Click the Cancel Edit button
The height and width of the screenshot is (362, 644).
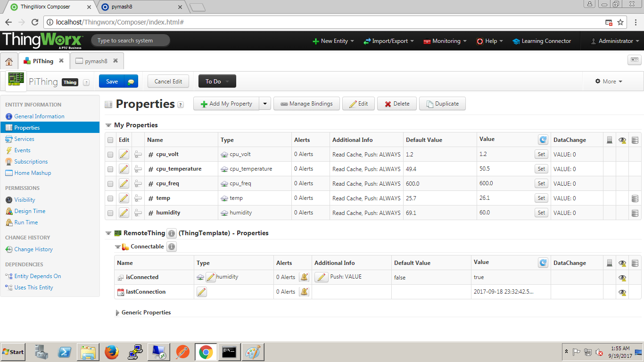tap(168, 82)
